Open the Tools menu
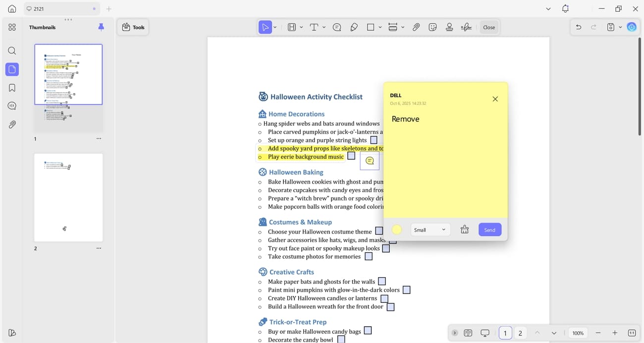Image resolution: width=644 pixels, height=343 pixels. (133, 27)
